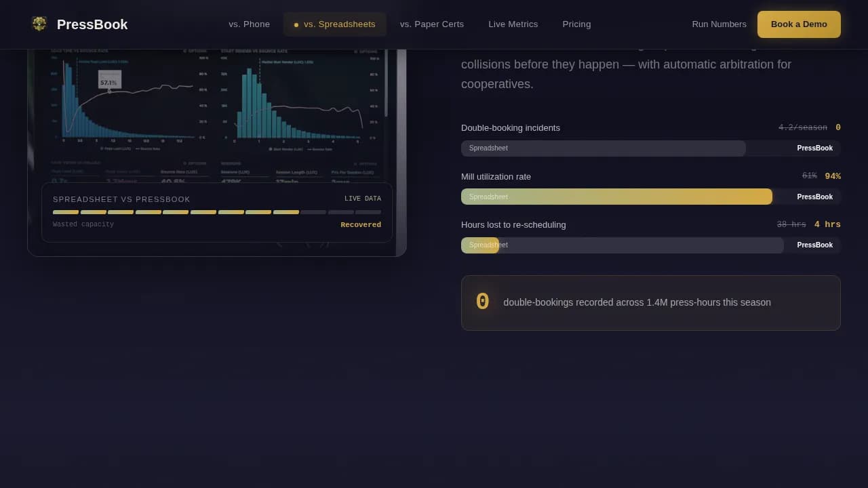This screenshot has height=488, width=868.
Task: Click the Double-booking incidents comparison bar
Action: (651, 148)
